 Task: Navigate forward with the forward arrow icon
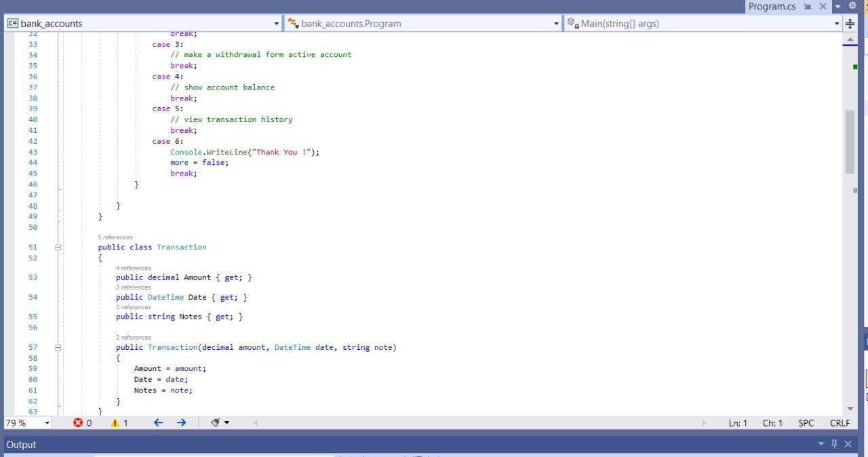pos(181,422)
